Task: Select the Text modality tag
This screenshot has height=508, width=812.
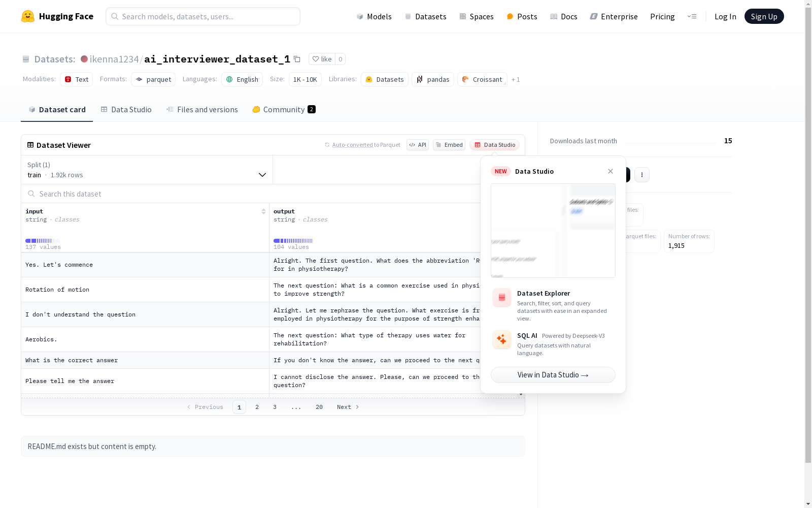Action: [77, 79]
